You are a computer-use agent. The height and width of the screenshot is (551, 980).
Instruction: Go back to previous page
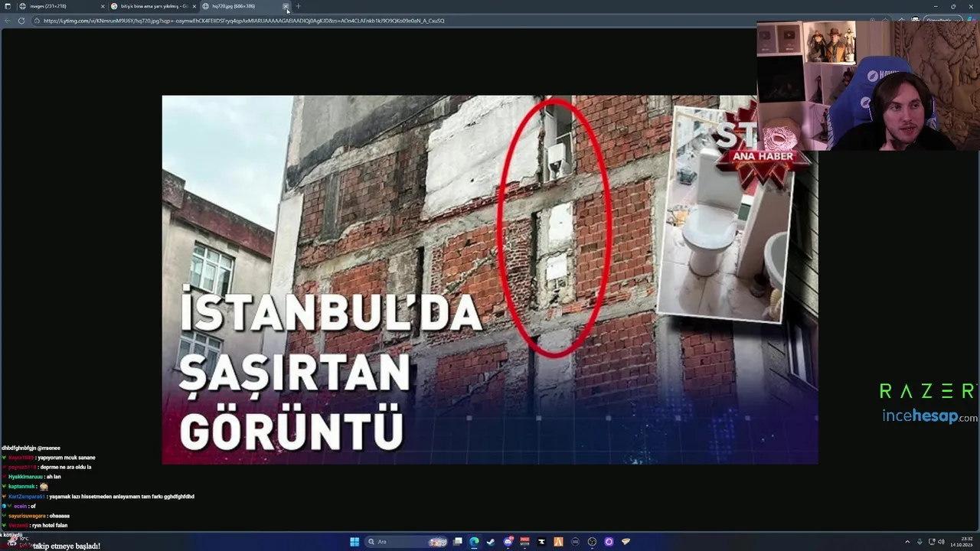pyautogui.click(x=8, y=21)
